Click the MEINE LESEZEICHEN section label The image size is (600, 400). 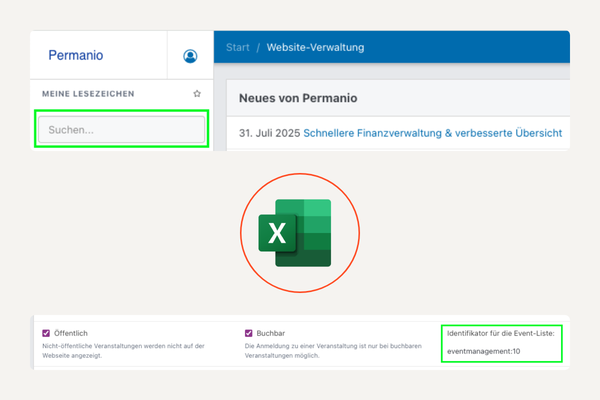click(x=88, y=94)
